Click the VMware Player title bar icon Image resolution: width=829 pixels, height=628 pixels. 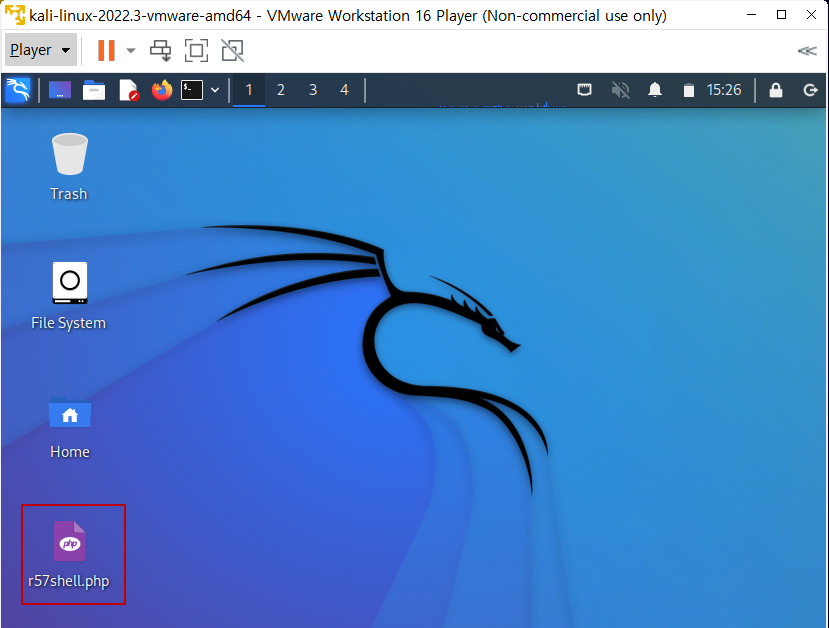point(15,15)
